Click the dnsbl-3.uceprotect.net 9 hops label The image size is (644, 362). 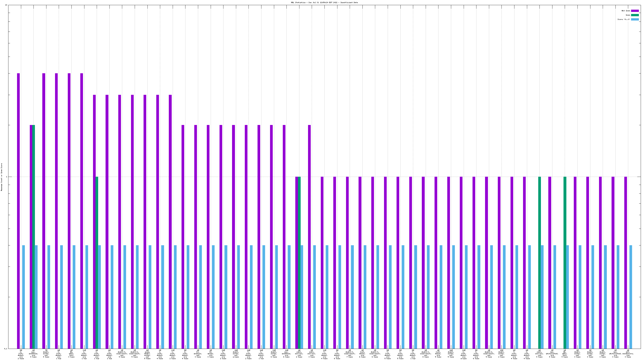tap(122, 354)
